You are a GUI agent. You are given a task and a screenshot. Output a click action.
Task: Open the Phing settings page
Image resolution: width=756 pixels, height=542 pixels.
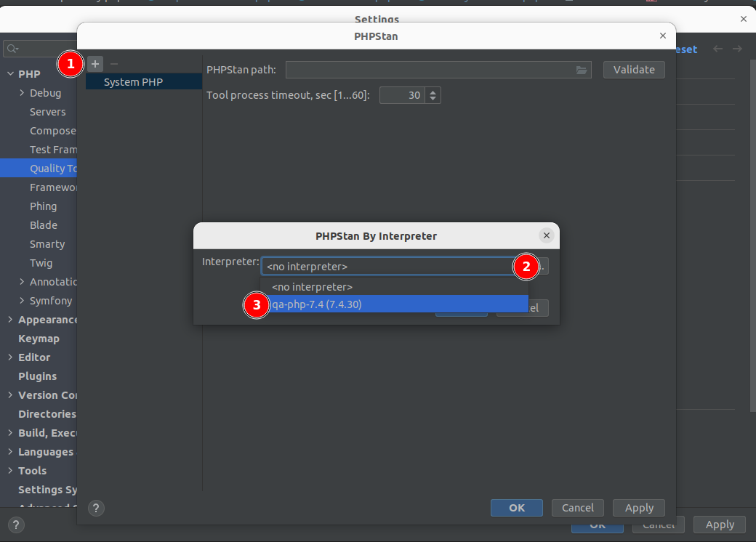[x=44, y=206]
